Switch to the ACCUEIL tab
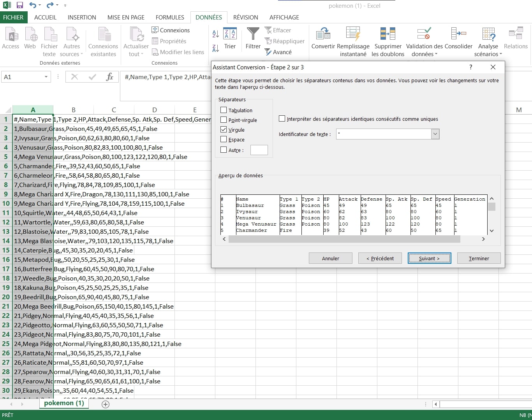This screenshot has width=532, height=420. pyautogui.click(x=45, y=17)
